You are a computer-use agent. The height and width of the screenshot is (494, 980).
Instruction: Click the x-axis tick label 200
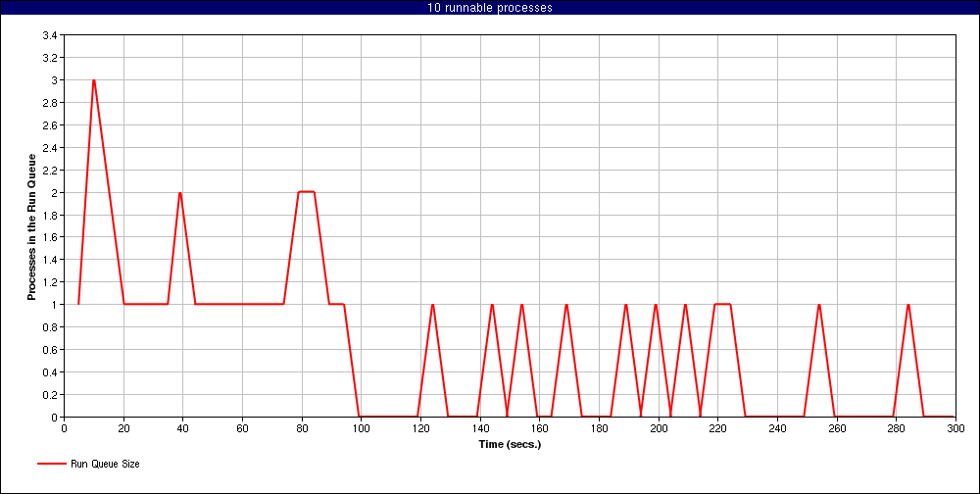coord(659,428)
